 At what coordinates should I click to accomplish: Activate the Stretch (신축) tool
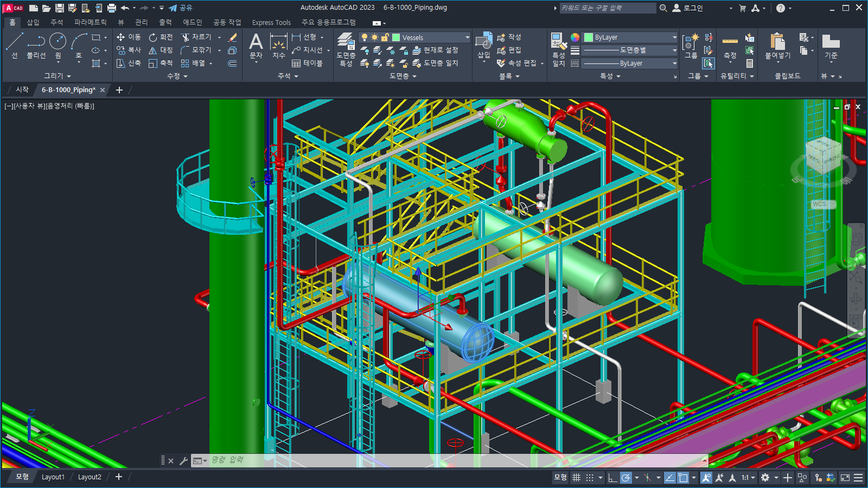coord(129,63)
